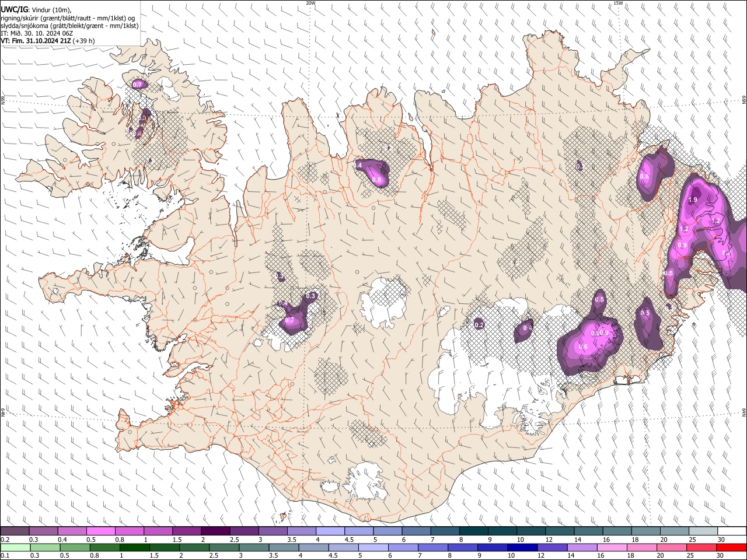
Task: Click the '20W' longitude label
Action: click(x=310, y=2)
